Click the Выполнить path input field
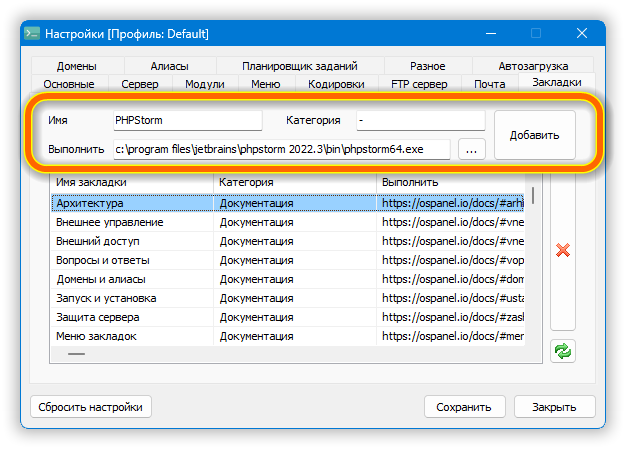The image size is (626, 449). (281, 149)
